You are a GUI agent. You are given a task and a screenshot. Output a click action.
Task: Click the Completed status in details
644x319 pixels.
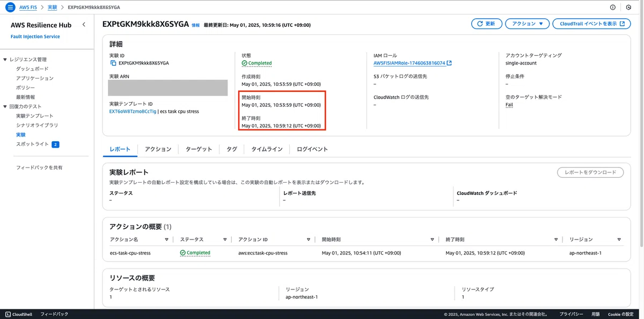click(x=257, y=63)
